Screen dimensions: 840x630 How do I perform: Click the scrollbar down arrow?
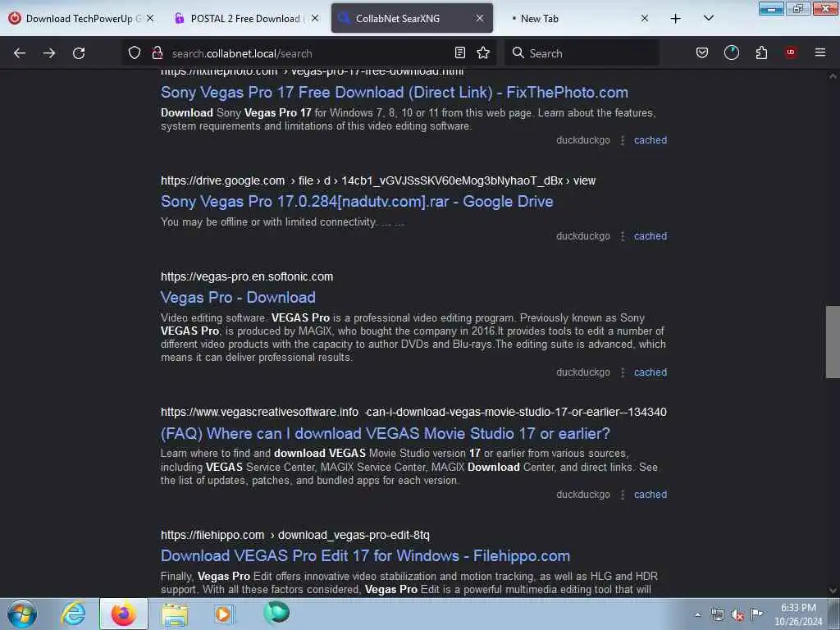[833, 591]
